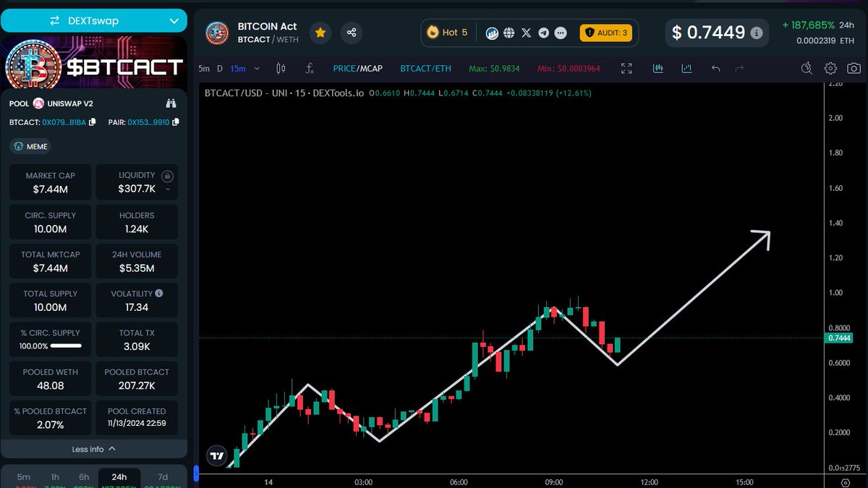Undo the last chart action
This screenshot has width=868, height=488.
[715, 69]
